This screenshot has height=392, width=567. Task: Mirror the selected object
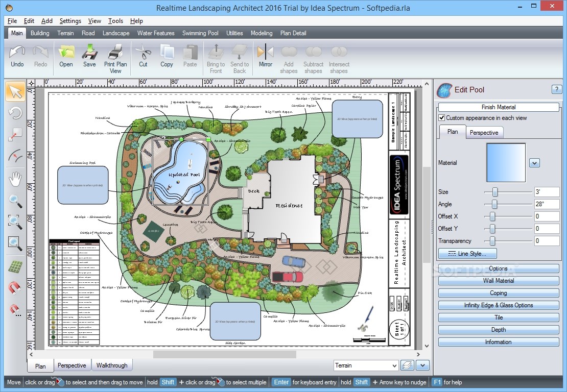click(266, 56)
